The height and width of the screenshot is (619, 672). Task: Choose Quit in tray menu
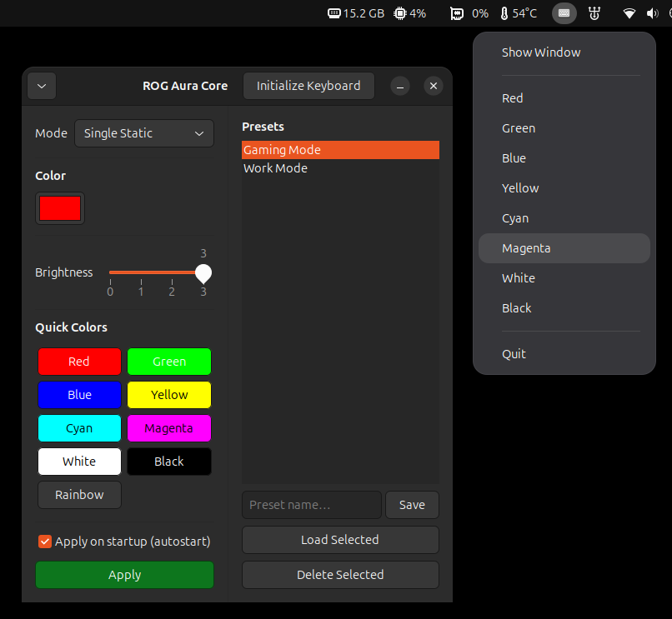[564, 354]
